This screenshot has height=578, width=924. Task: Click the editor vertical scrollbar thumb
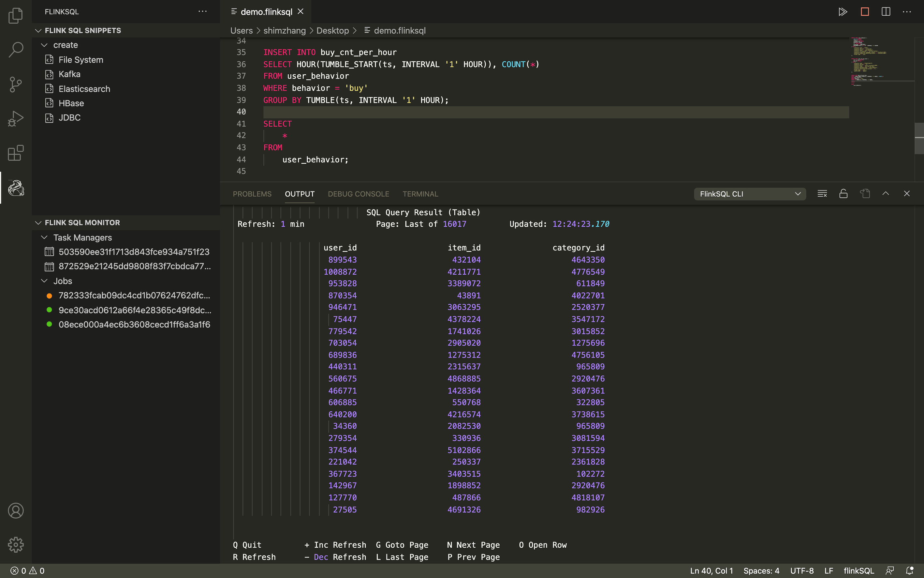[919, 138]
